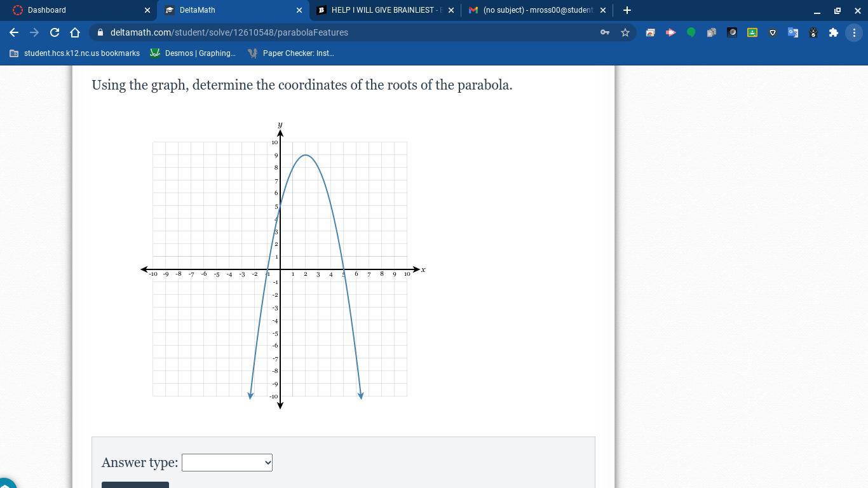Screen dimensions: 868x488
Task: Select the DeltaMath tab
Action: (x=233, y=10)
